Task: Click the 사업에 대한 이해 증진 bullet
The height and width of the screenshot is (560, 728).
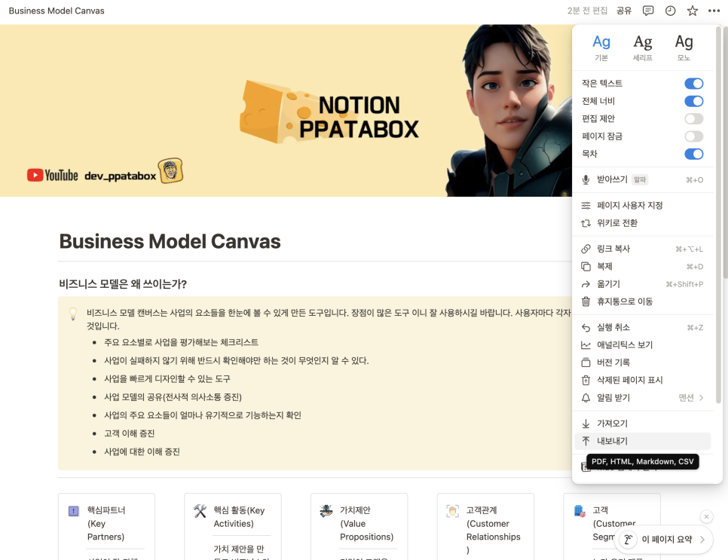Action: (142, 451)
